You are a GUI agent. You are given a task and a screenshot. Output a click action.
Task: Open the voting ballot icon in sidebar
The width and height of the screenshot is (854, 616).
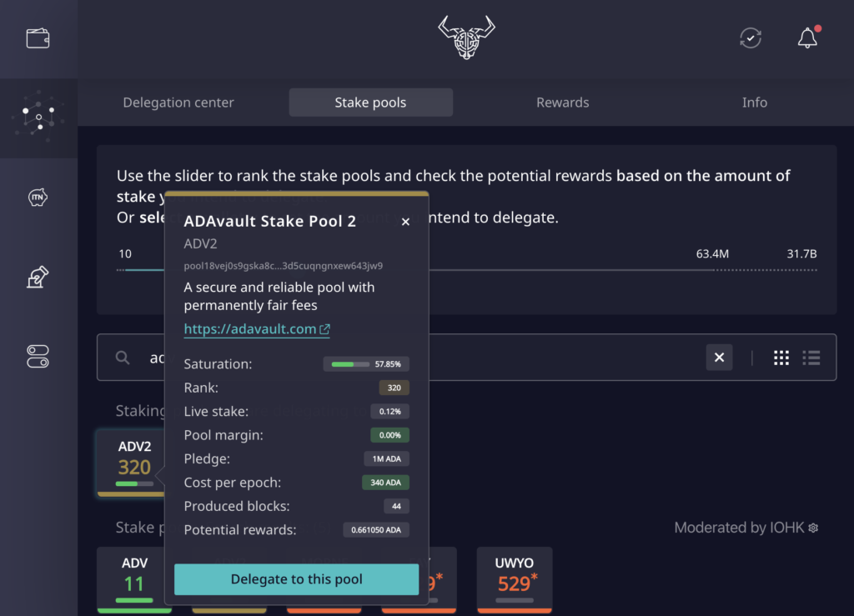[38, 277]
